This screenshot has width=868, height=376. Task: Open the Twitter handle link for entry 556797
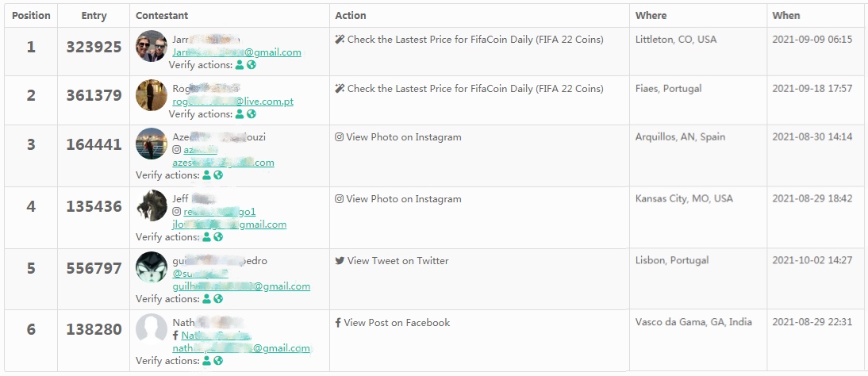[x=201, y=274]
